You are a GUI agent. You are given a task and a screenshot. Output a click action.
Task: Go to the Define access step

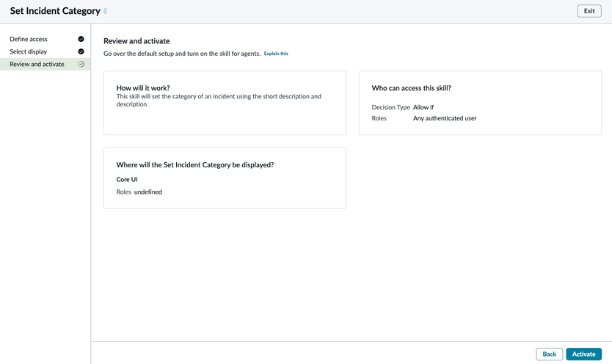[x=29, y=39]
